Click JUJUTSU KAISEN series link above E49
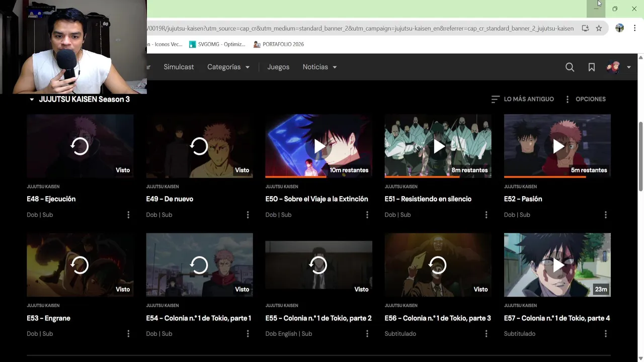644x362 pixels. (162, 187)
